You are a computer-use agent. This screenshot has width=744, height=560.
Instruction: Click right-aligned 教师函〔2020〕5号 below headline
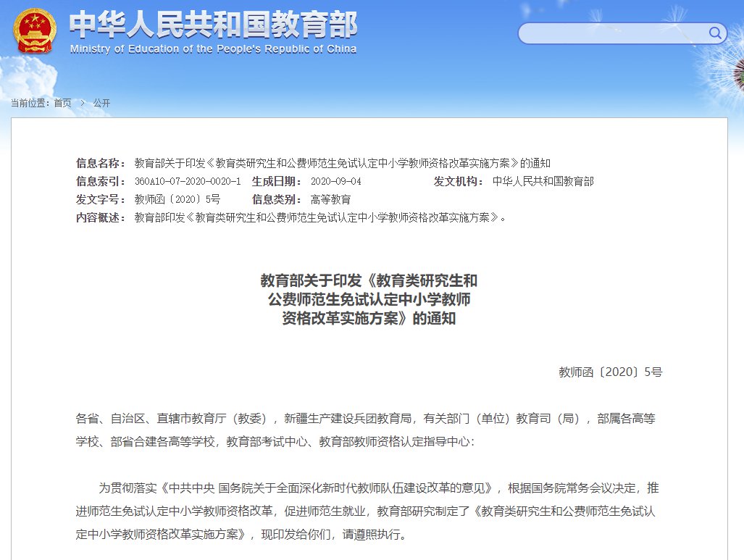click(x=610, y=372)
